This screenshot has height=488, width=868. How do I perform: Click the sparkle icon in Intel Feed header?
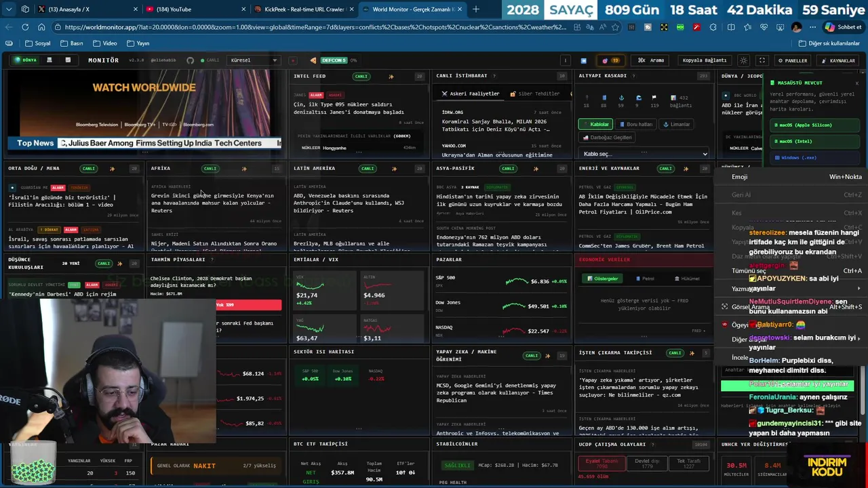(391, 77)
